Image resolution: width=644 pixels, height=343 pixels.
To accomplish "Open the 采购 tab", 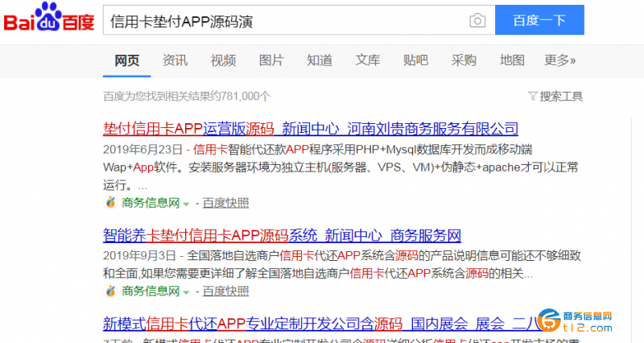I will [x=464, y=61].
